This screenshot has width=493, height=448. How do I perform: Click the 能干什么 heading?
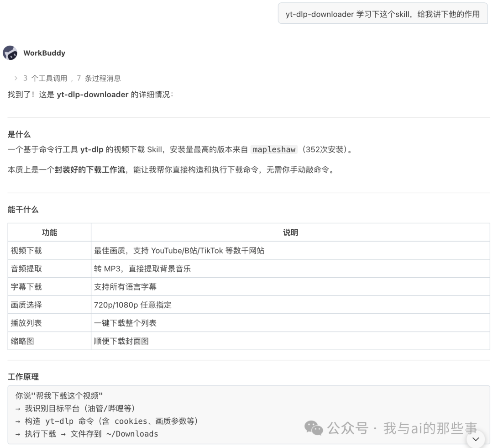pos(23,210)
